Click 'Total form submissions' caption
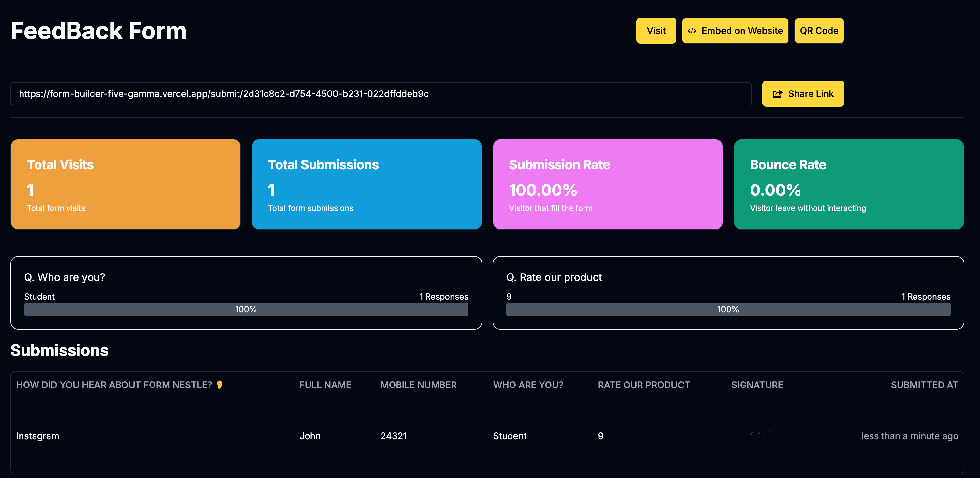This screenshot has width=980, height=478. [310, 208]
